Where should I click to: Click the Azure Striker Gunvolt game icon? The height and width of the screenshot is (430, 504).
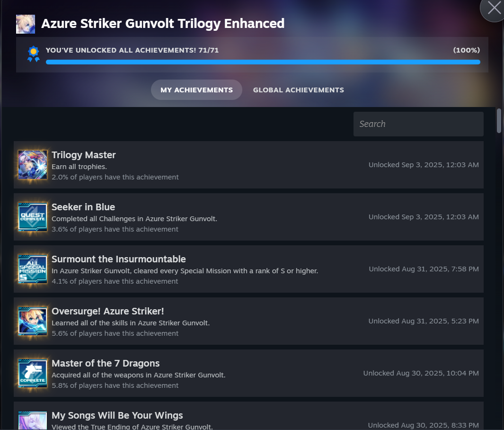pyautogui.click(x=26, y=24)
